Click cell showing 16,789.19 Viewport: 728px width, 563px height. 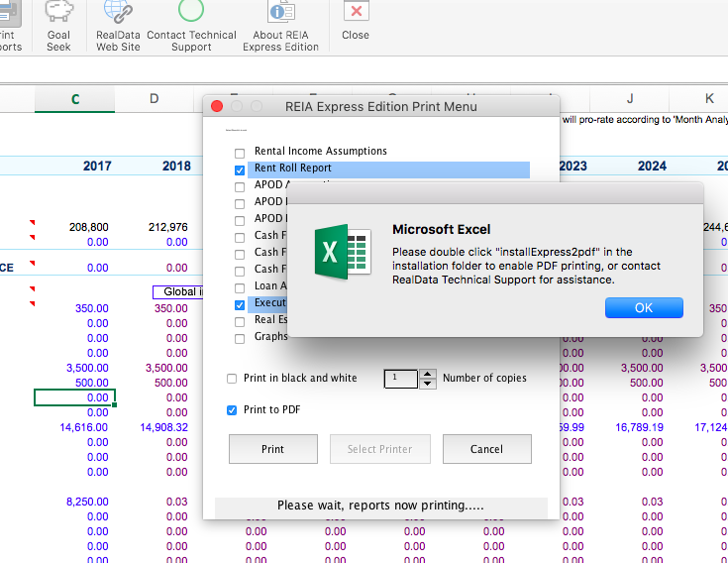click(639, 427)
